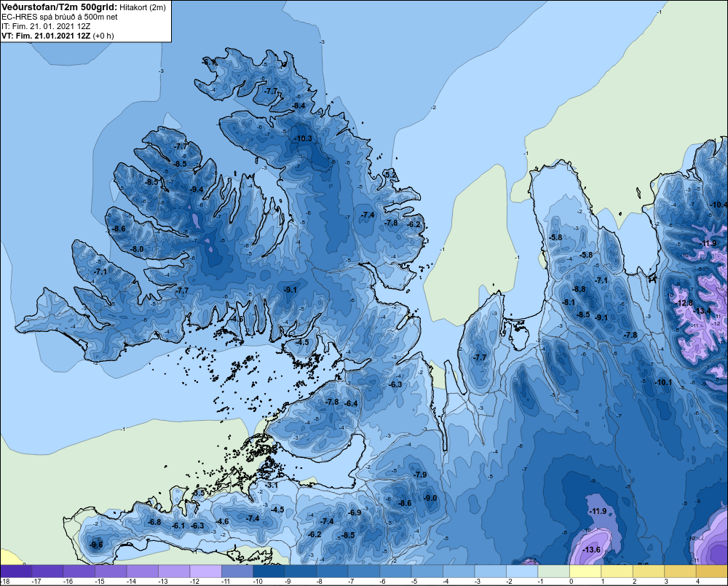Pick the legend swatch between -18 and -17
The height and width of the screenshot is (586, 728).
[x=16, y=571]
